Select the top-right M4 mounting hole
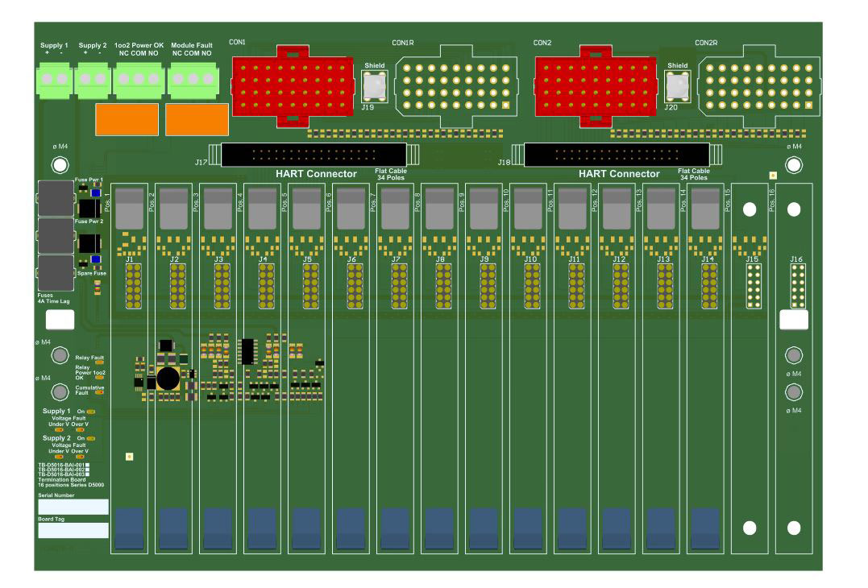Screen dimensions: 868x588 [795, 164]
